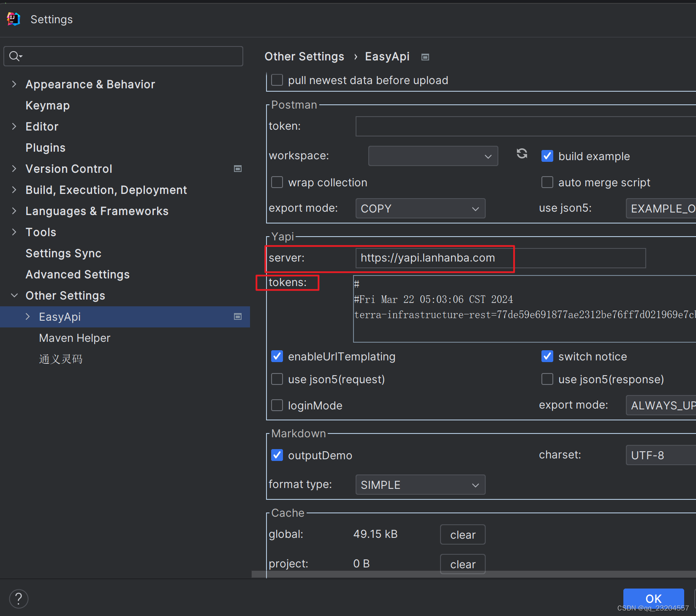Click the horizontal scrollbar at bottom
The height and width of the screenshot is (616, 696).
474,574
